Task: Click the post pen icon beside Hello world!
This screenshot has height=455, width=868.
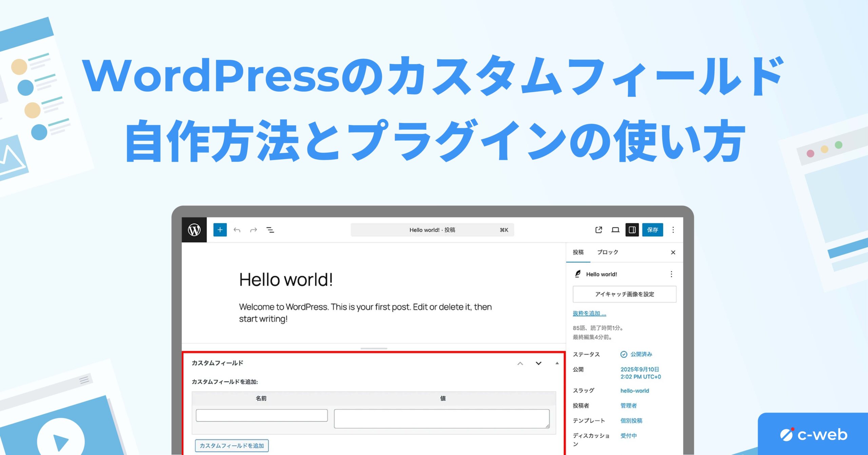Action: tap(578, 274)
